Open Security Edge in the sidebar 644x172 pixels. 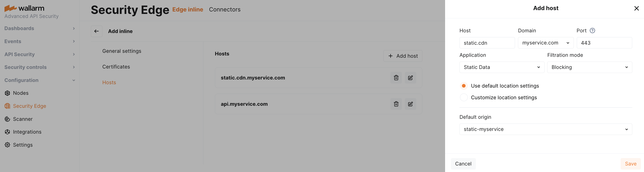(x=29, y=106)
